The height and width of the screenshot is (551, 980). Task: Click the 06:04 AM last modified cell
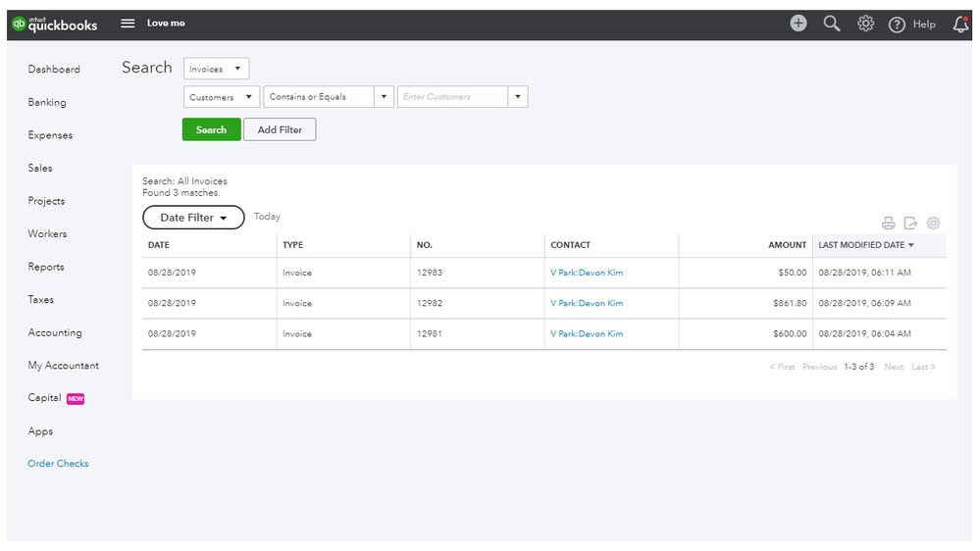tap(879, 333)
